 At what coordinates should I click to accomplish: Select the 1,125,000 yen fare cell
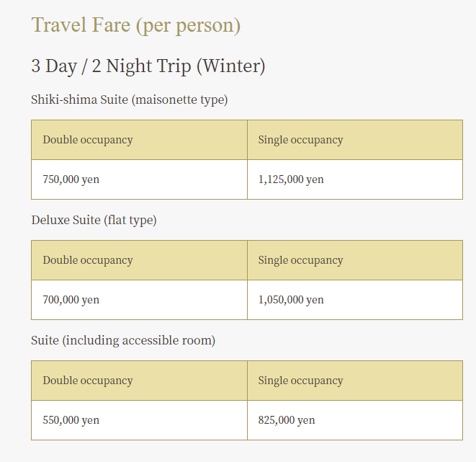355,179
